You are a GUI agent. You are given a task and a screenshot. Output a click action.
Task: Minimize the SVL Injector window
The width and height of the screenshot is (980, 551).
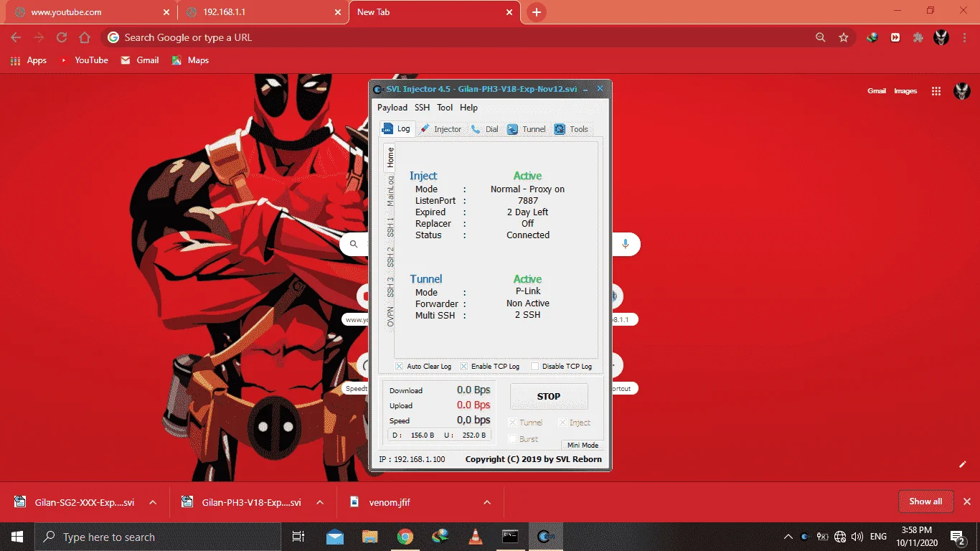[585, 89]
